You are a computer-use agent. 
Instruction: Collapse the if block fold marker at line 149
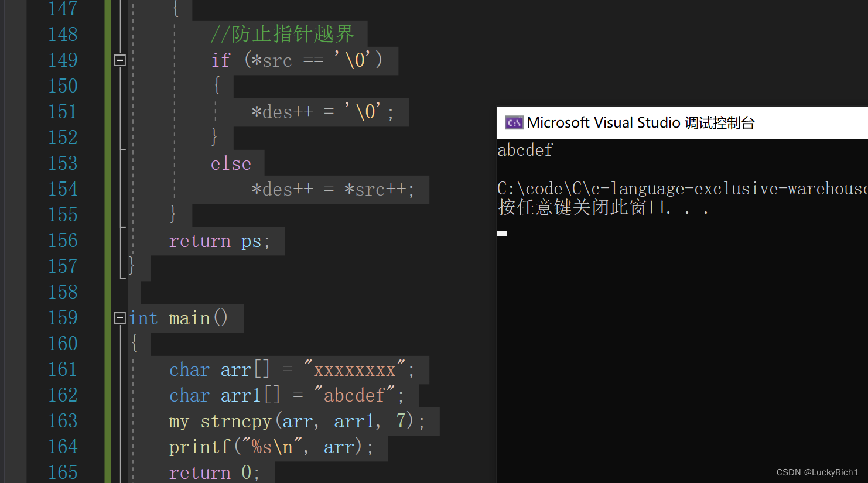click(119, 60)
